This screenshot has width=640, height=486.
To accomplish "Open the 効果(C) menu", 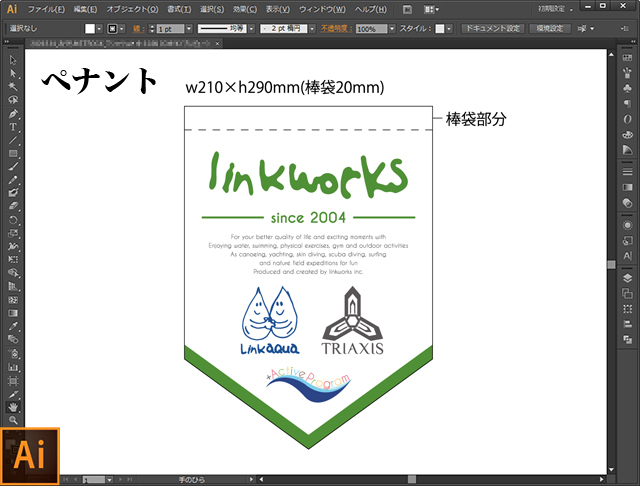I will 245,9.
